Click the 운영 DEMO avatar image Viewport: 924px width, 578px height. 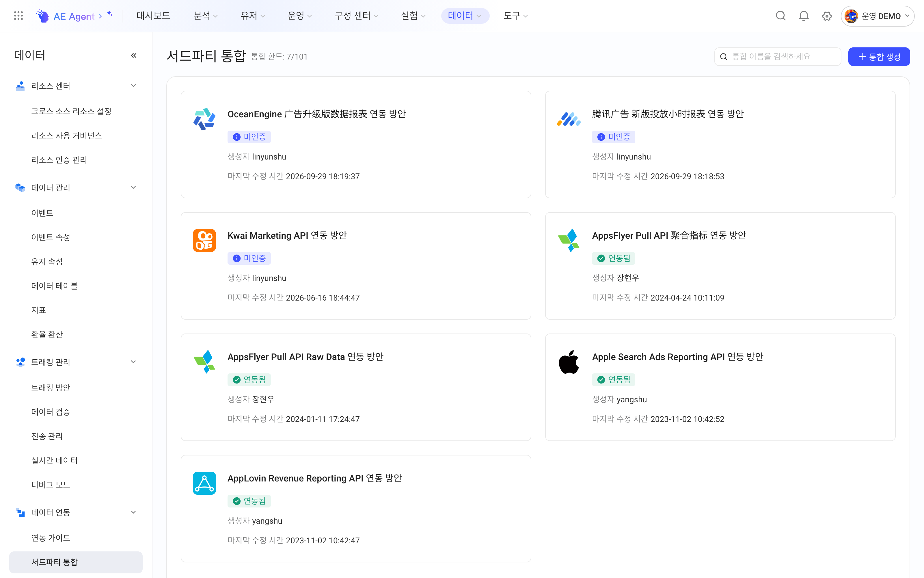pos(851,16)
